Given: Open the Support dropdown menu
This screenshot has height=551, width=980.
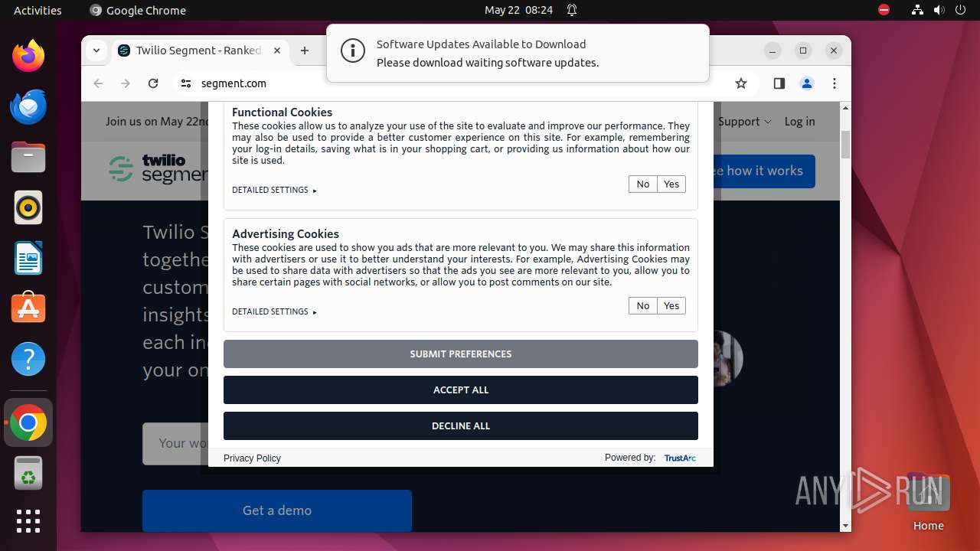Looking at the screenshot, I should [x=745, y=121].
